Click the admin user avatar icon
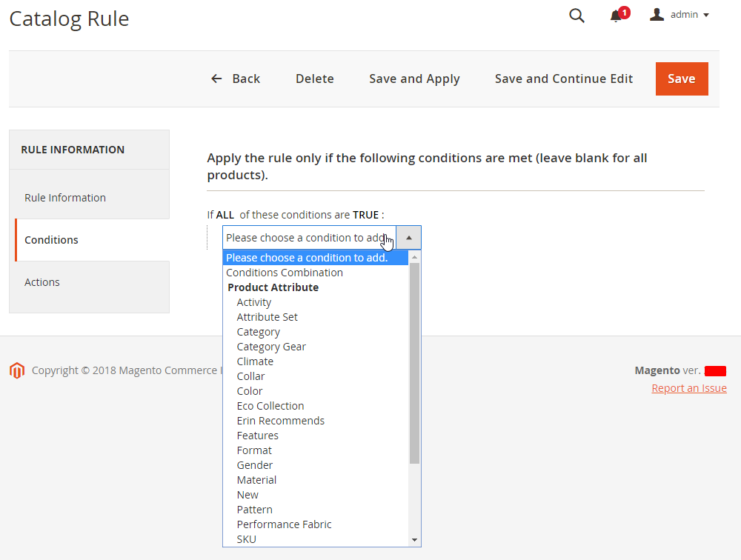This screenshot has height=560, width=741. 657,15
